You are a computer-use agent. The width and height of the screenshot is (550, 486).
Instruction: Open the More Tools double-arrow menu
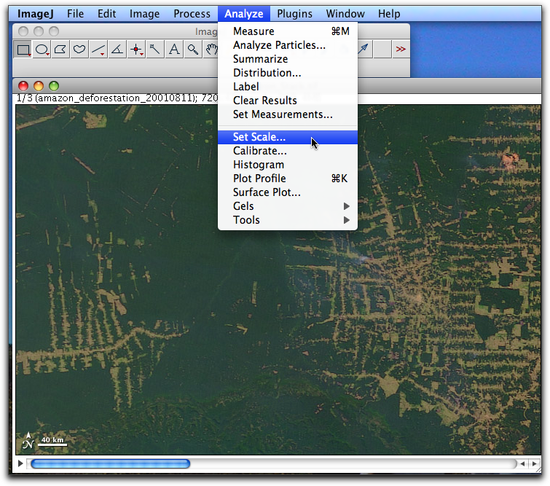click(x=401, y=49)
